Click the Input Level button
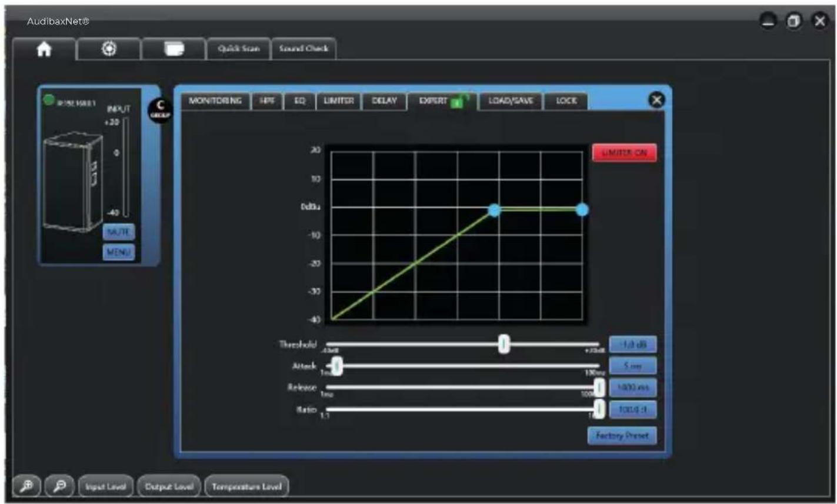The image size is (837, 504). tap(106, 486)
